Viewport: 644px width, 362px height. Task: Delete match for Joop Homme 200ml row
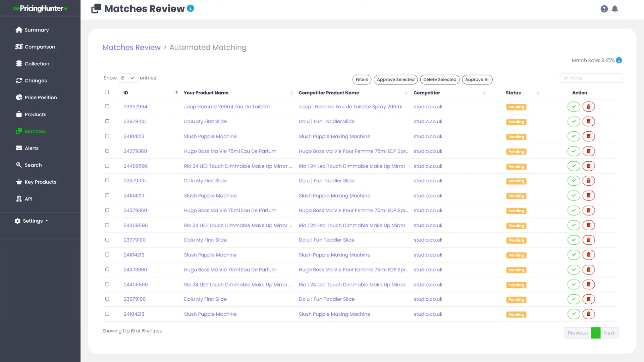pos(588,107)
